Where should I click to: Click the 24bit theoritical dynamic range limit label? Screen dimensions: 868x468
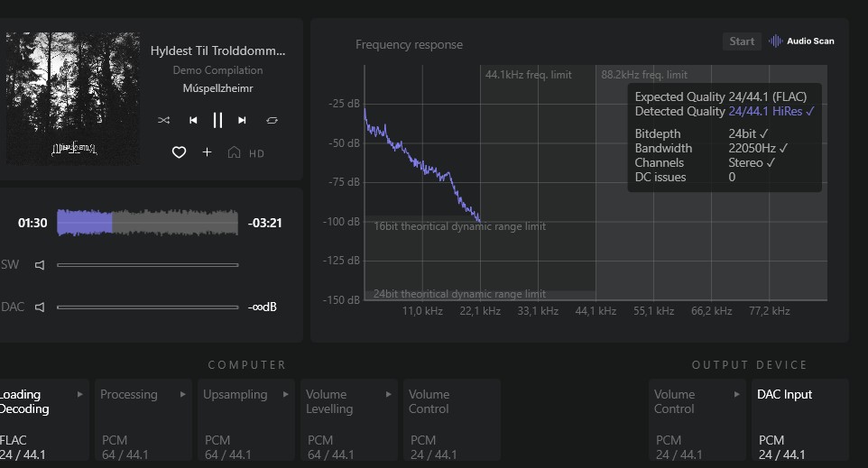click(459, 294)
